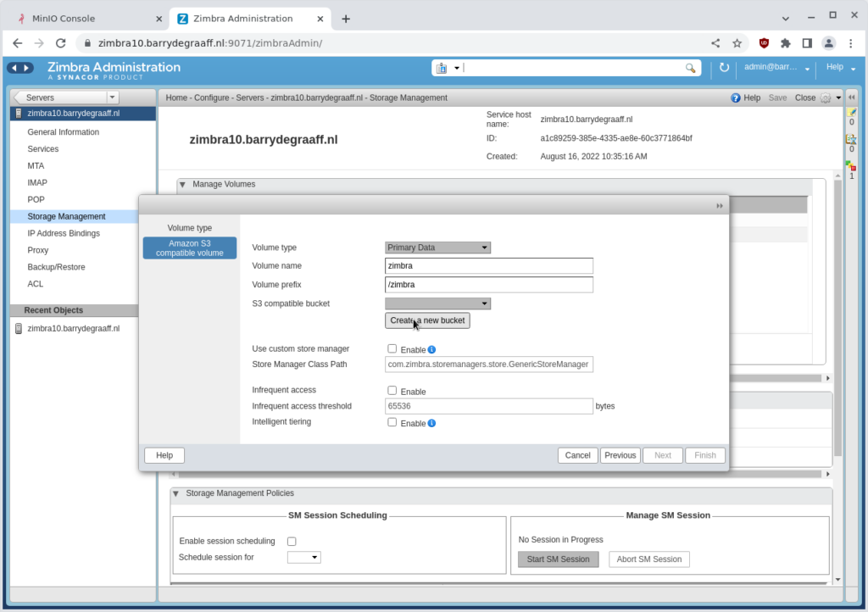Viewport: 868px width, 612px height.
Task: Click info icon next to custom store manager
Action: pyautogui.click(x=431, y=350)
